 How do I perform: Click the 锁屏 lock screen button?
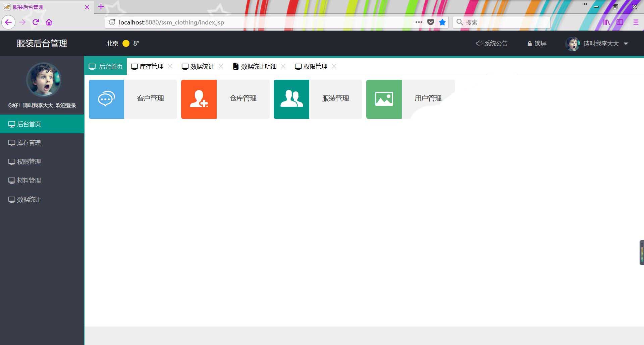click(x=537, y=44)
